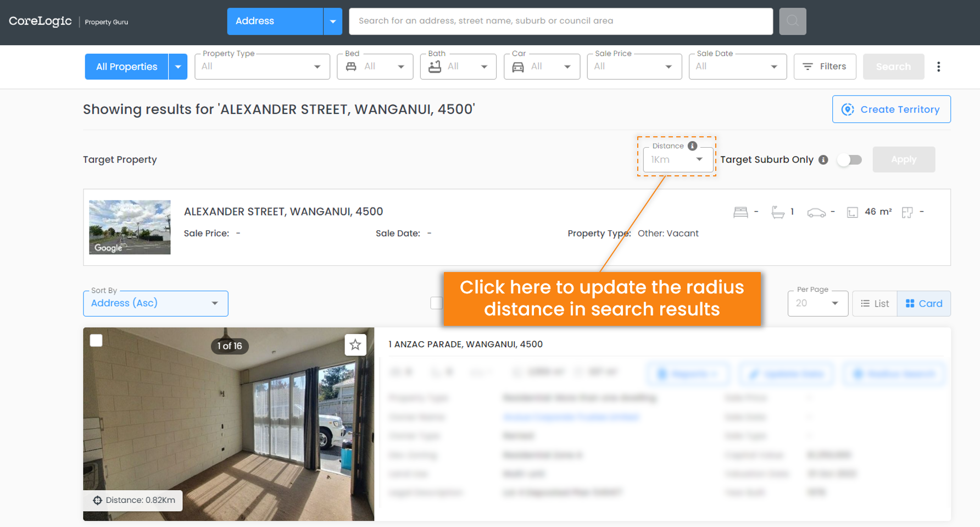
Task: Open the Sale Price dropdown
Action: 634,66
